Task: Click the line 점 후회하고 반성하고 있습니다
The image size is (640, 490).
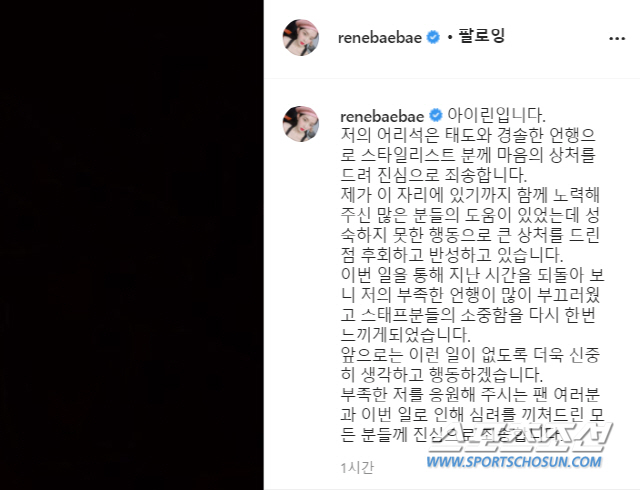Action: click(452, 255)
